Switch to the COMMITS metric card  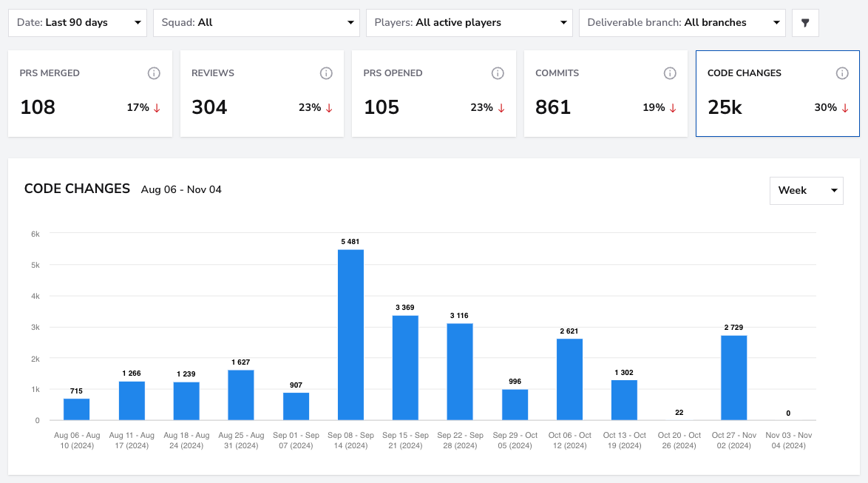(x=606, y=94)
